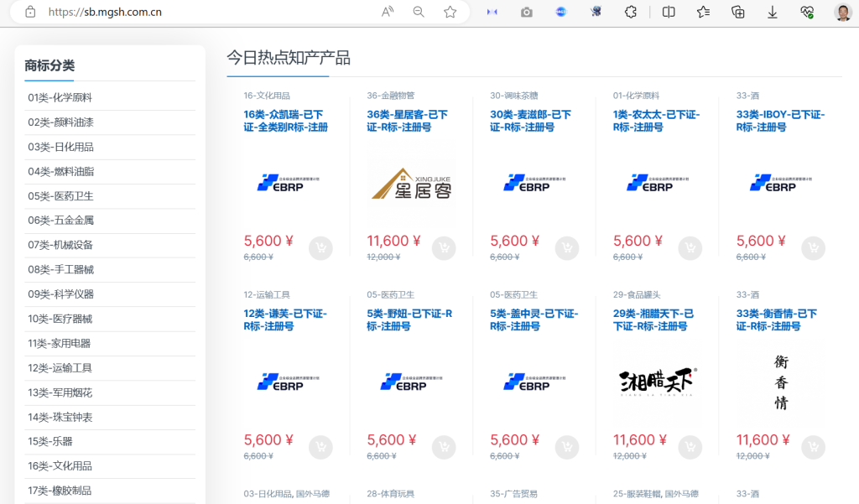Open category 15类-乐器
859x504 pixels.
click(49, 441)
